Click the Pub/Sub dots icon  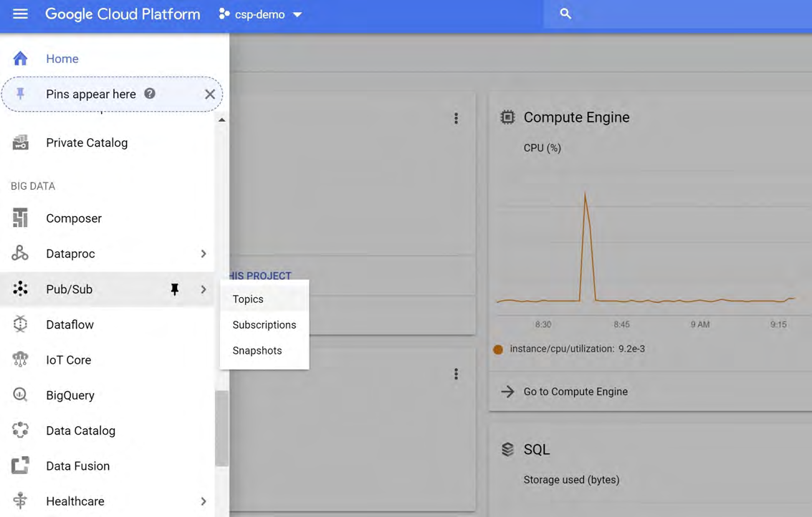coord(20,289)
